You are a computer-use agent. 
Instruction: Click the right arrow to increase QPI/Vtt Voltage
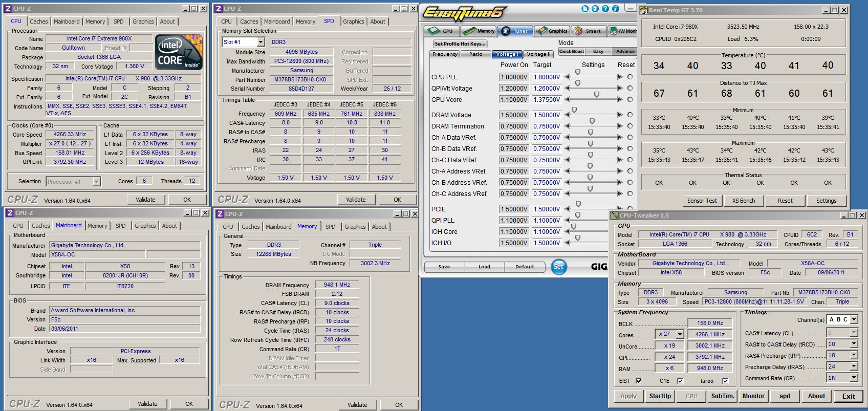click(620, 88)
